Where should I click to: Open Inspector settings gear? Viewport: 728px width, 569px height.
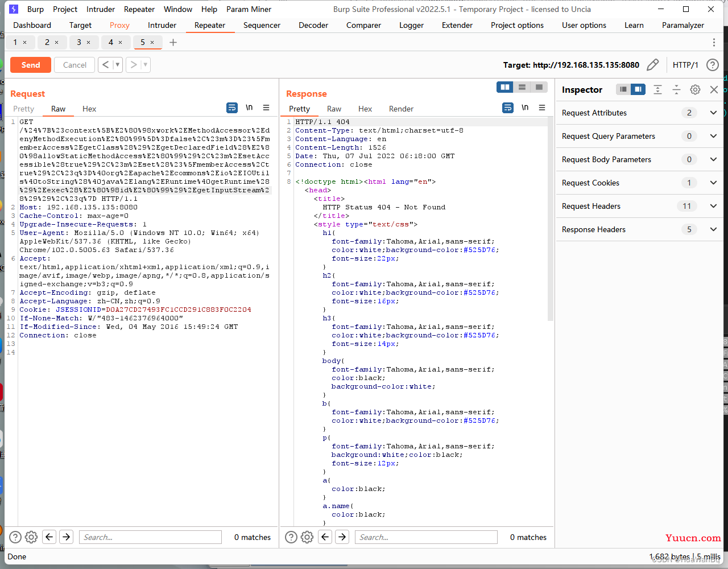695,89
